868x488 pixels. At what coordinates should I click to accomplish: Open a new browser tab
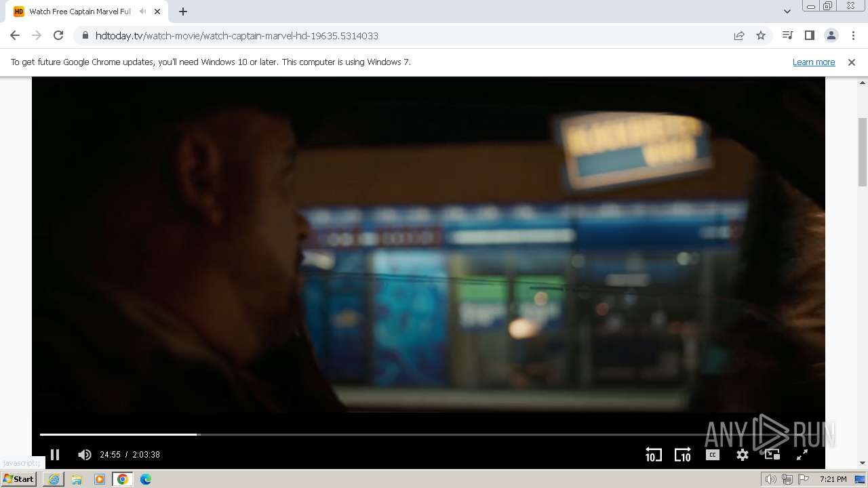pyautogui.click(x=183, y=12)
